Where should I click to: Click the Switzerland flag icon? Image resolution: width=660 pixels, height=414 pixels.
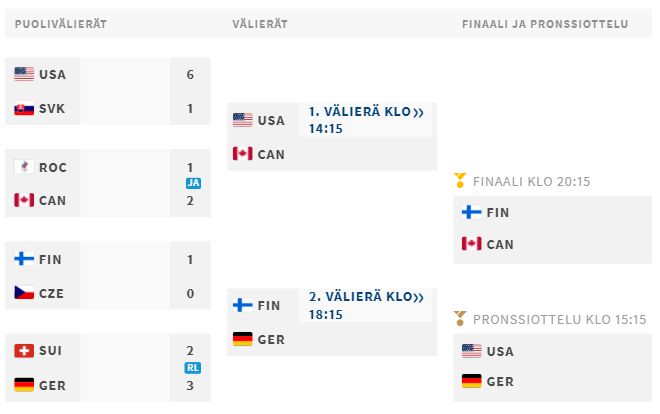(x=24, y=350)
